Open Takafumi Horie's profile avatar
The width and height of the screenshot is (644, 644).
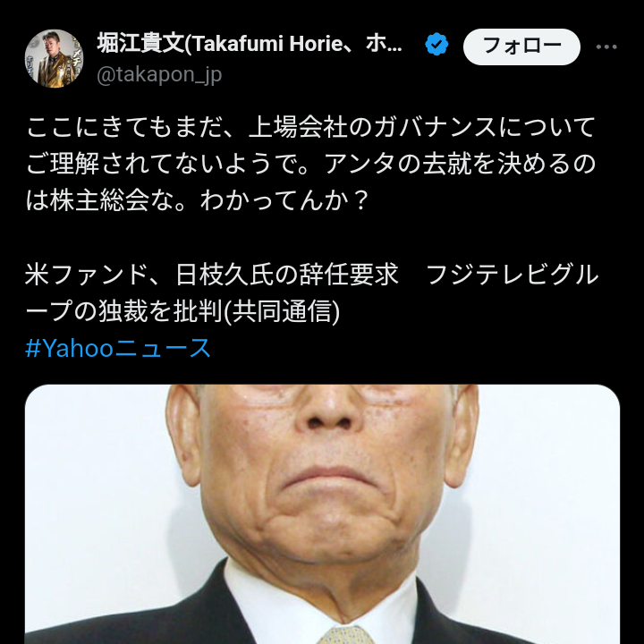pyautogui.click(x=54, y=58)
